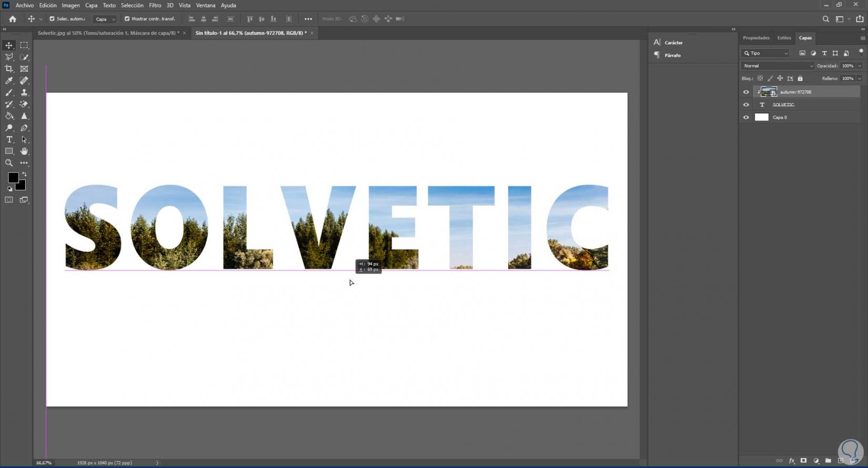Toggle the Selec. autom. checkbox
868x468 pixels.
[52, 19]
